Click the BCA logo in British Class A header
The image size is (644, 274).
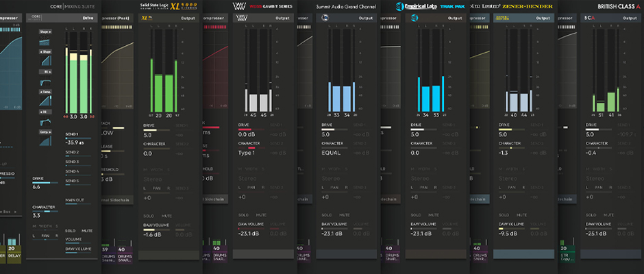click(x=588, y=18)
